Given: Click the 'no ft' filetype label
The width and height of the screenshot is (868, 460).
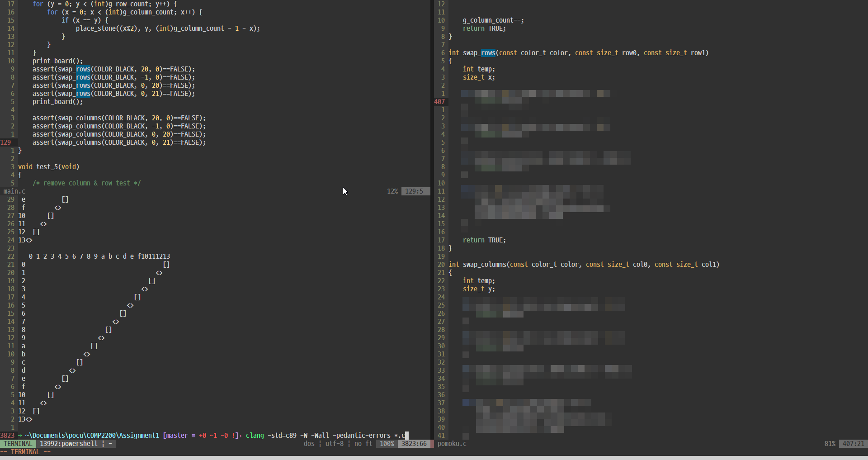Looking at the screenshot, I should click(363, 444).
